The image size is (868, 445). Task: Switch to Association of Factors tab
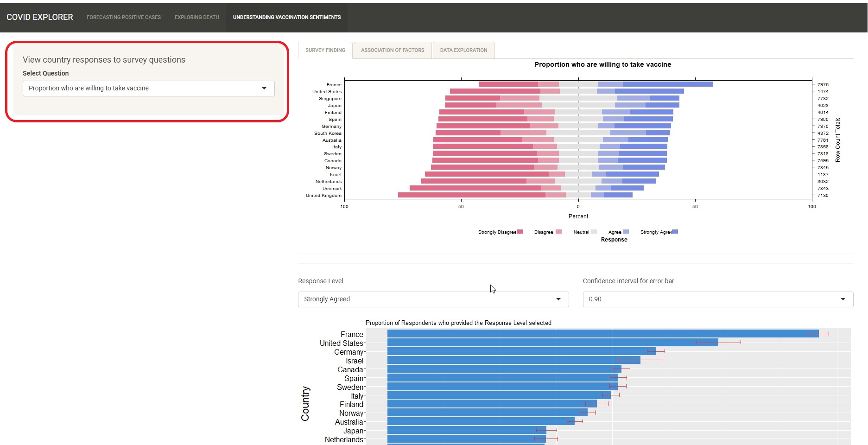click(393, 50)
